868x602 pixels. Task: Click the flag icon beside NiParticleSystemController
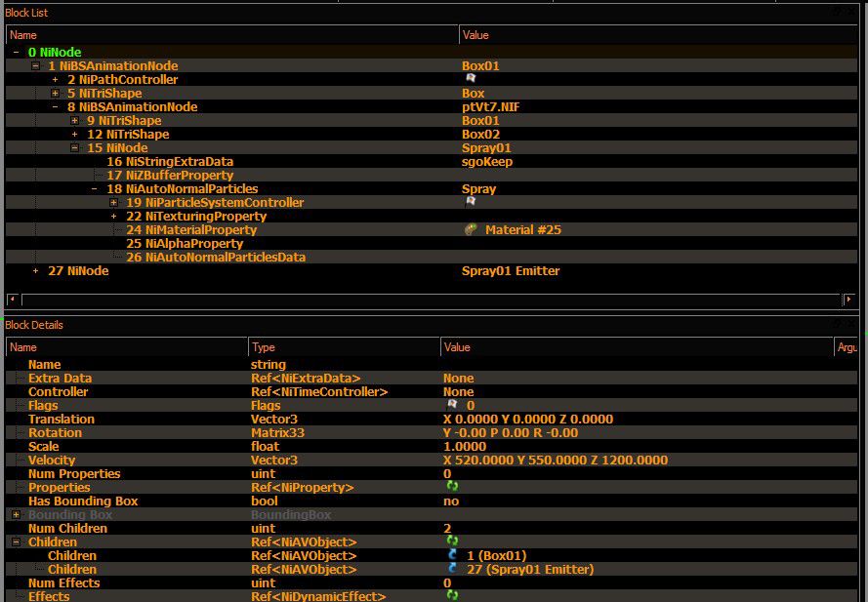[x=471, y=201]
